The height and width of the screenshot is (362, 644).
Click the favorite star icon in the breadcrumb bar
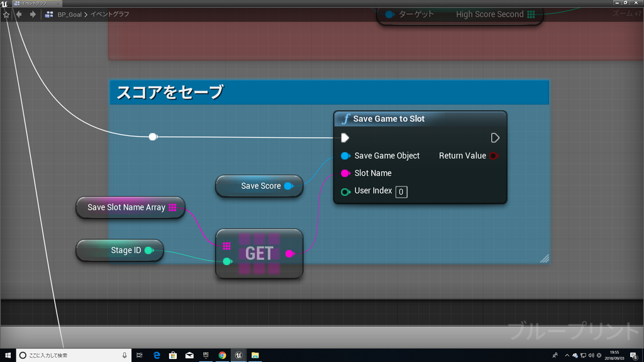point(6,14)
